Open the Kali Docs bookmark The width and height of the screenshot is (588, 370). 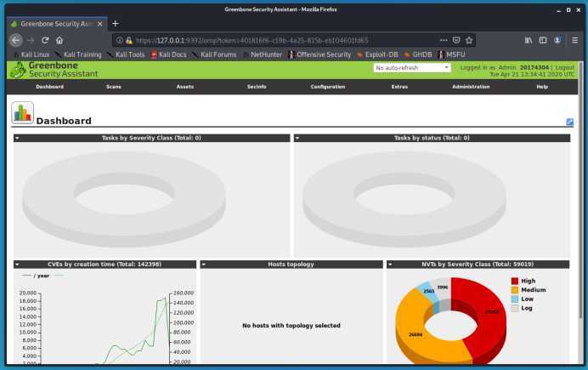click(169, 54)
